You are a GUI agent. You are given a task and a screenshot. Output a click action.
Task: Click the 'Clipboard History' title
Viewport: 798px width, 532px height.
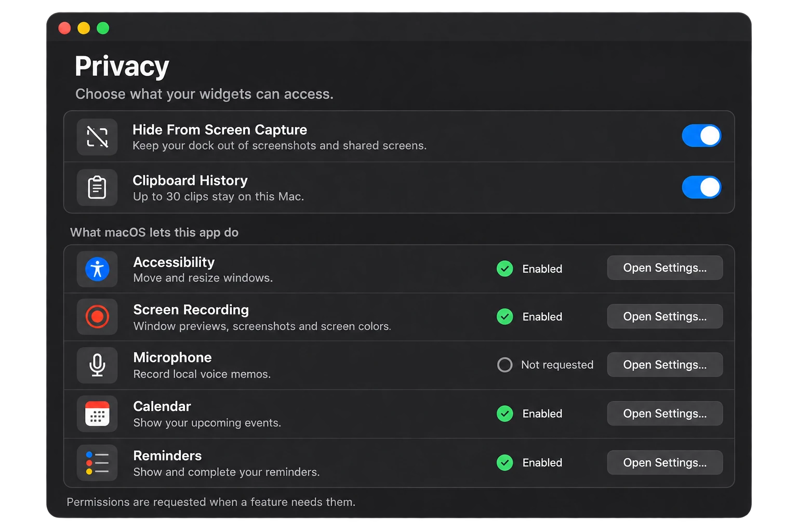point(190,180)
